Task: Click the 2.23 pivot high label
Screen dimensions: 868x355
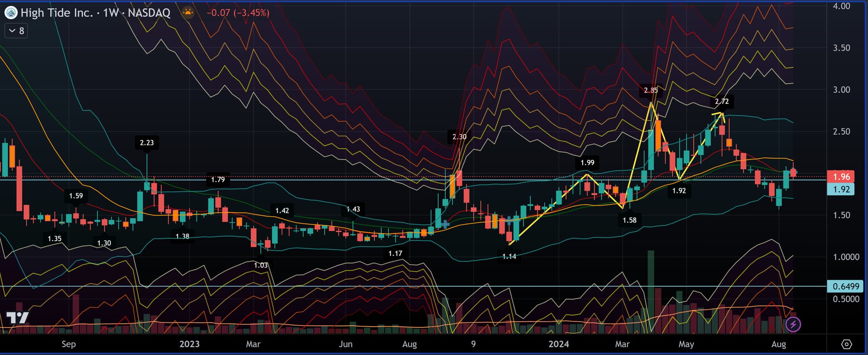Action: [146, 143]
